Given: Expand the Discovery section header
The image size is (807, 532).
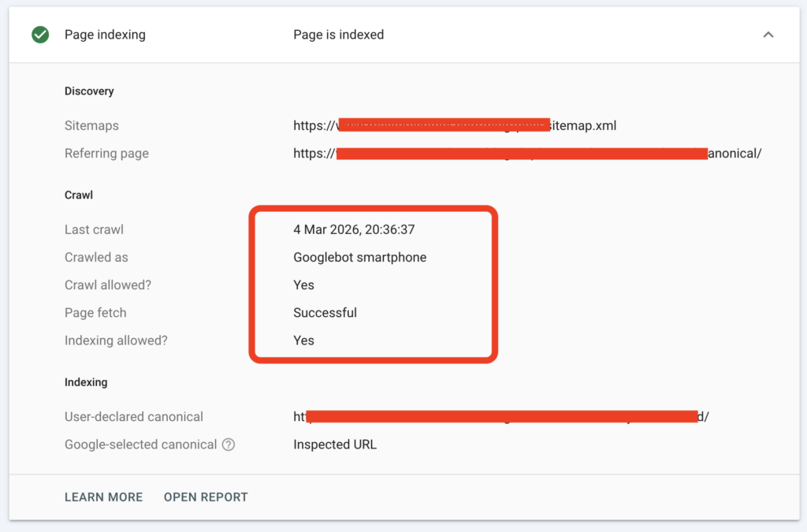Looking at the screenshot, I should coord(89,91).
